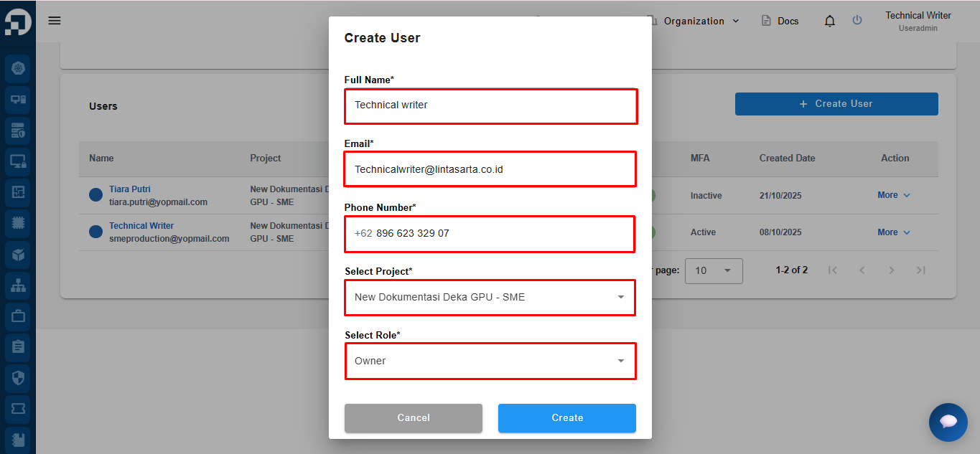Select the network hierarchy sidebar icon

[18, 285]
